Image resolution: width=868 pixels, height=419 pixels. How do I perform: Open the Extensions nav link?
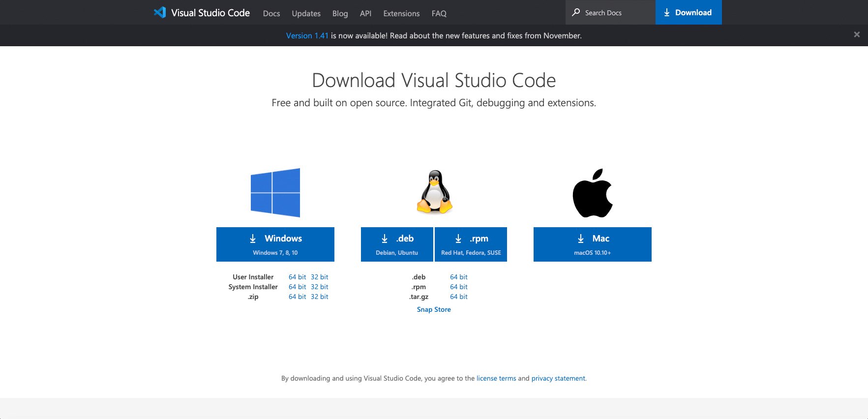tap(401, 13)
